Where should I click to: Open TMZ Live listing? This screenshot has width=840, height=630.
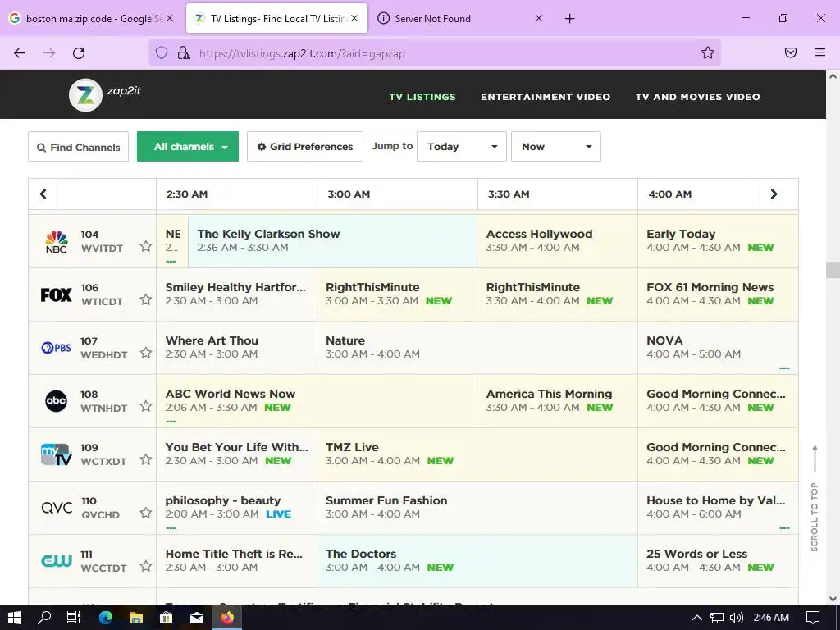(x=477, y=454)
